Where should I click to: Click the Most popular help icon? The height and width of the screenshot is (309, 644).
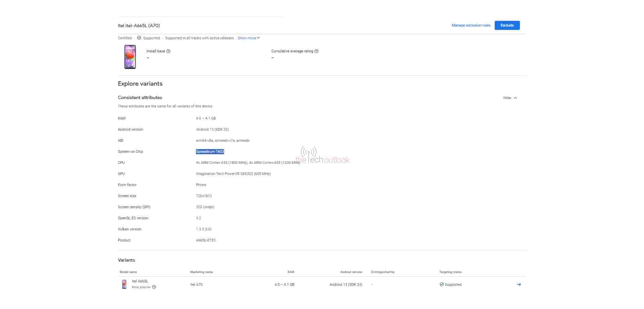154,287
